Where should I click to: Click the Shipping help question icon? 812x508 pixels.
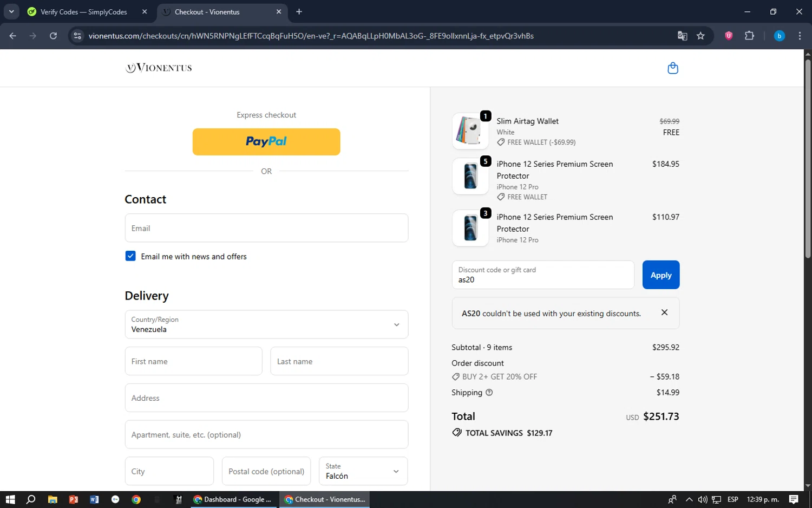[x=489, y=393]
